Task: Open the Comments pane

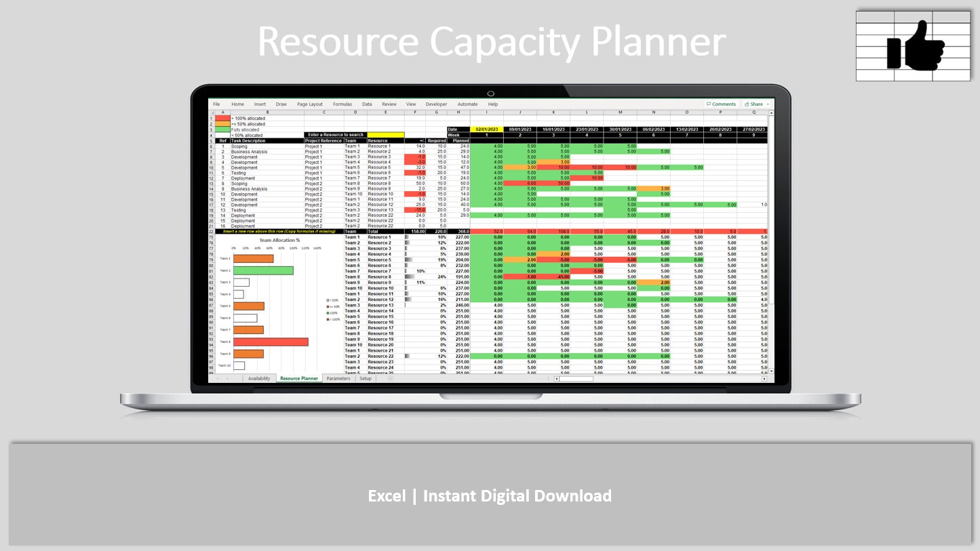Action: click(x=721, y=104)
